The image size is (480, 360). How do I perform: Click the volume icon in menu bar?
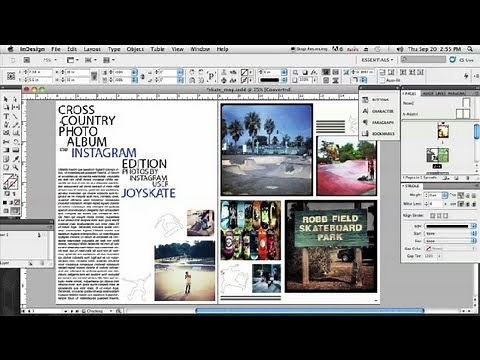(400, 49)
